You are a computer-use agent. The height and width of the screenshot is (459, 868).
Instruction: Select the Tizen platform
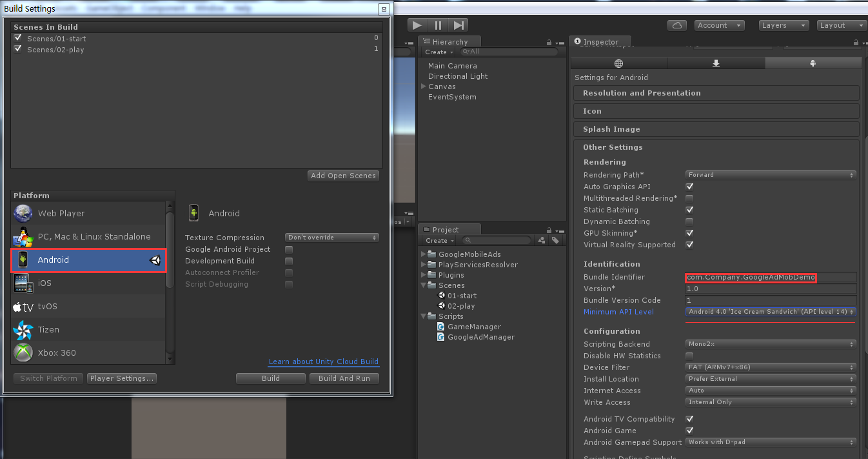point(88,329)
